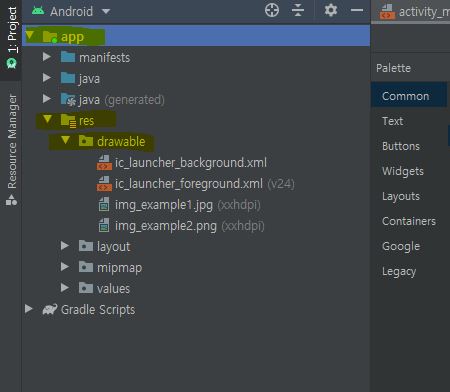
Task: Collapse the drawable folder arrow
Action: [65, 140]
